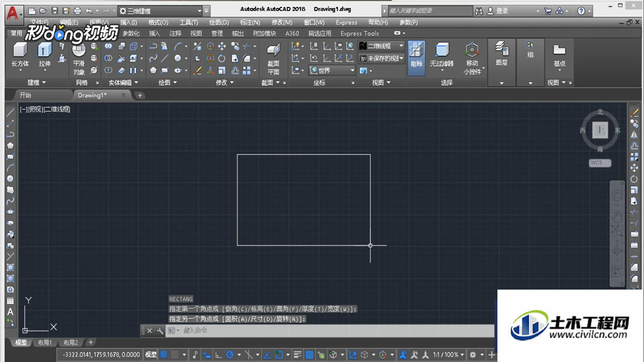The width and height of the screenshot is (644, 362).
Task: Click the New file icon in quick access toolbar
Action: 32,11
